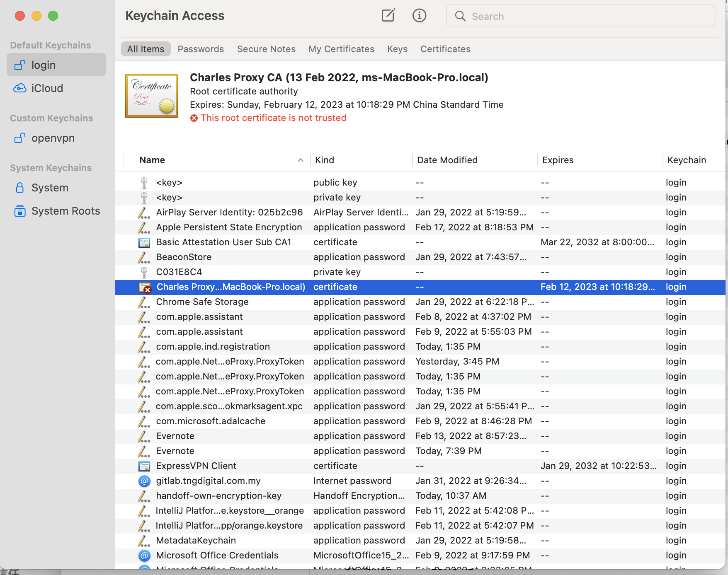Sort by the Expires column header
The width and height of the screenshot is (728, 575).
558,160
